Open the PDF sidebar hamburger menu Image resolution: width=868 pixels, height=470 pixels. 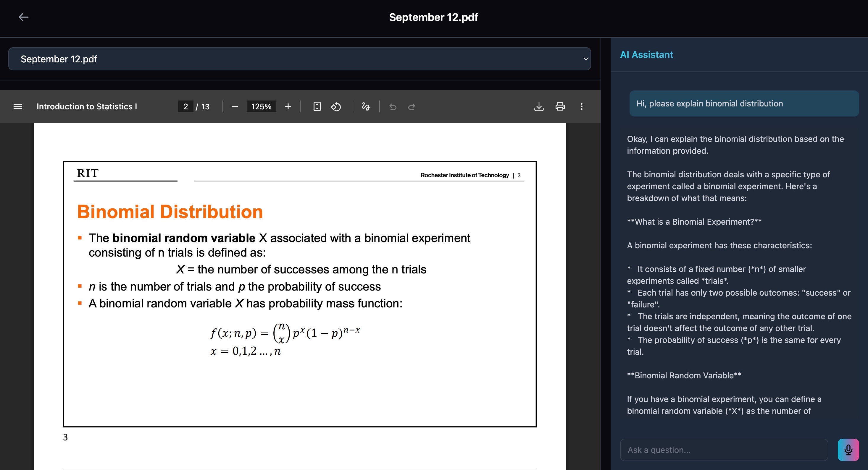pyautogui.click(x=17, y=107)
